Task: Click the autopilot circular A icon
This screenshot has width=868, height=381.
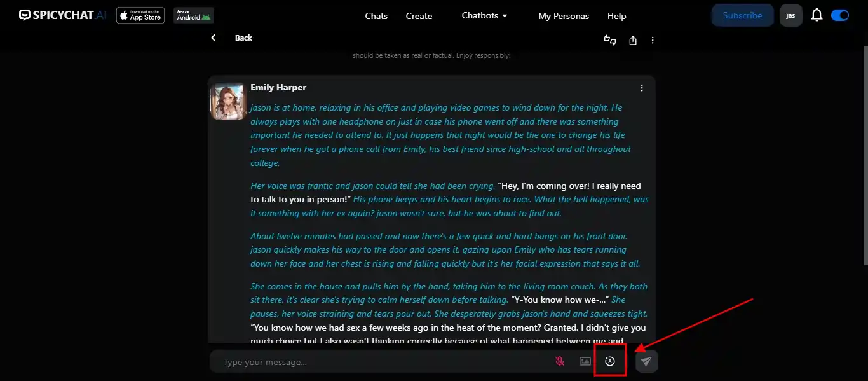Action: pos(610,361)
